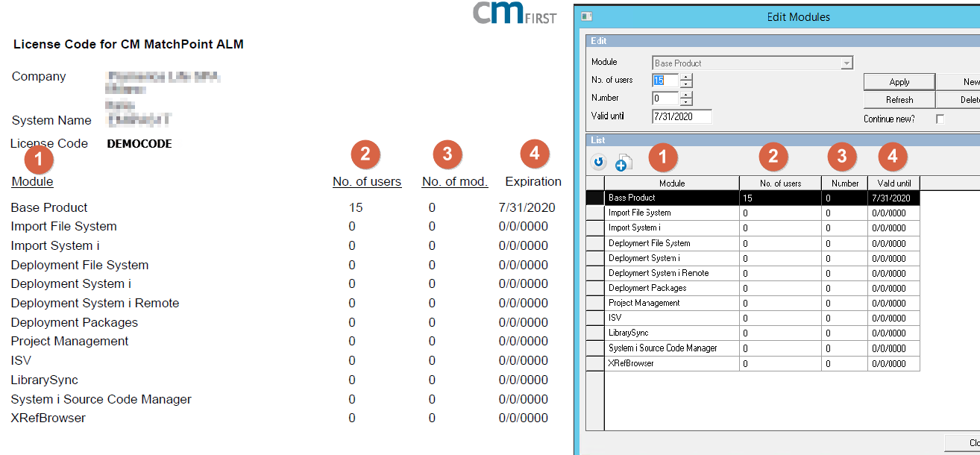Click the row selector beside Import File System
This screenshot has height=455, width=980.
[595, 213]
